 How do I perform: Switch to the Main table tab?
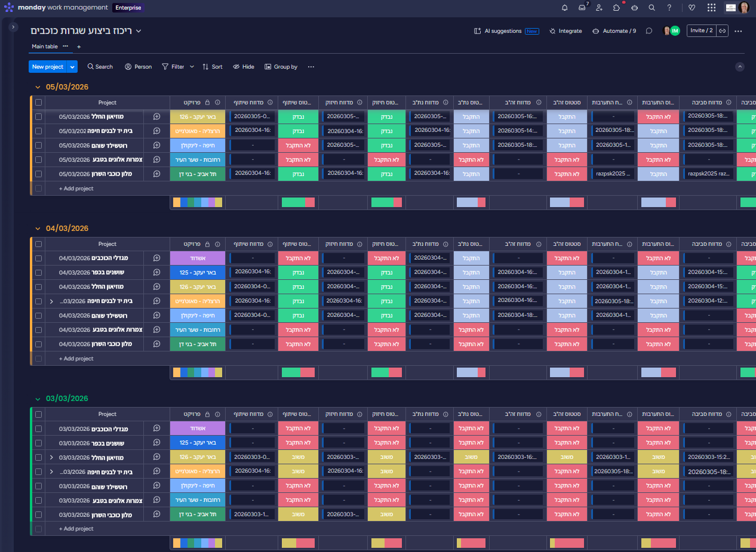[45, 47]
